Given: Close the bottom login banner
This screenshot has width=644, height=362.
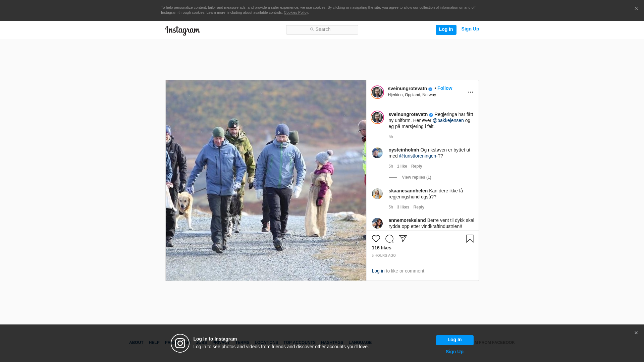Looking at the screenshot, I should tap(636, 333).
